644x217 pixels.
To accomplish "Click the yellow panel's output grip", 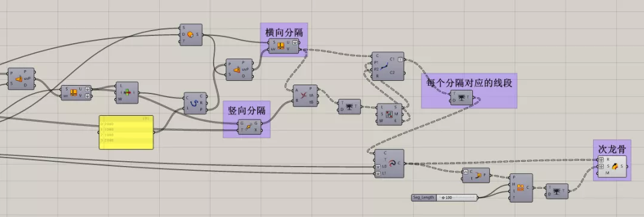I will (x=154, y=132).
